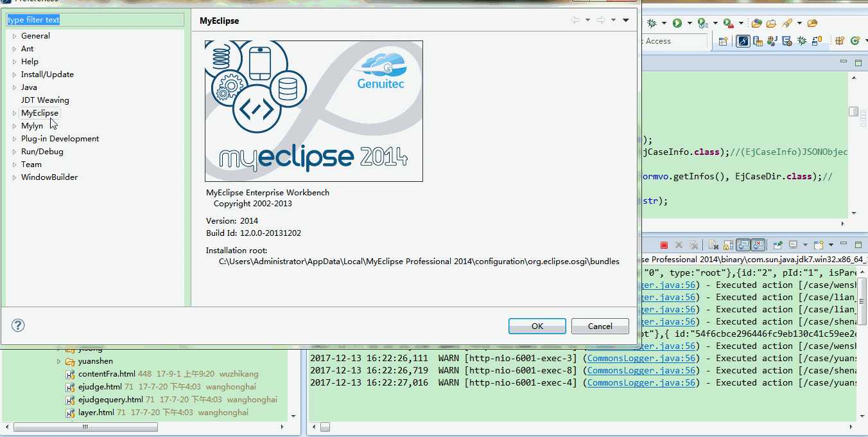
Task: Select contentFra.html in Package Explorer
Action: [x=107, y=373]
